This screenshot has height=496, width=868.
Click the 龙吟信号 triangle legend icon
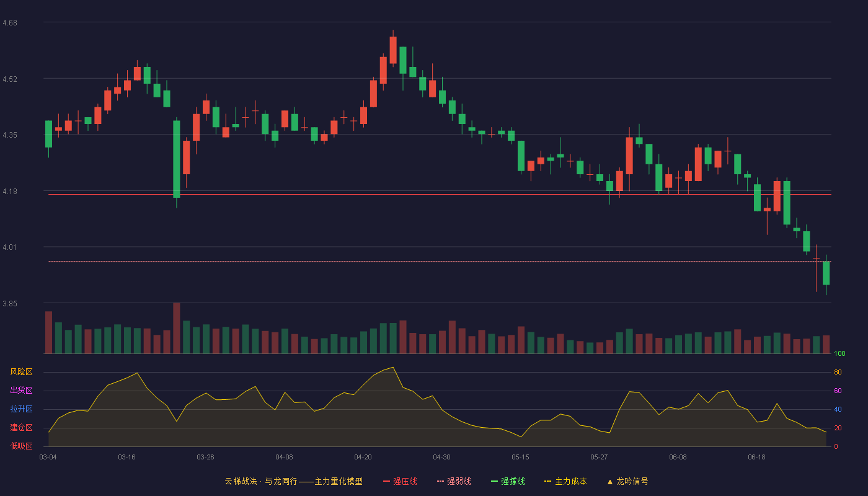[x=610, y=482]
